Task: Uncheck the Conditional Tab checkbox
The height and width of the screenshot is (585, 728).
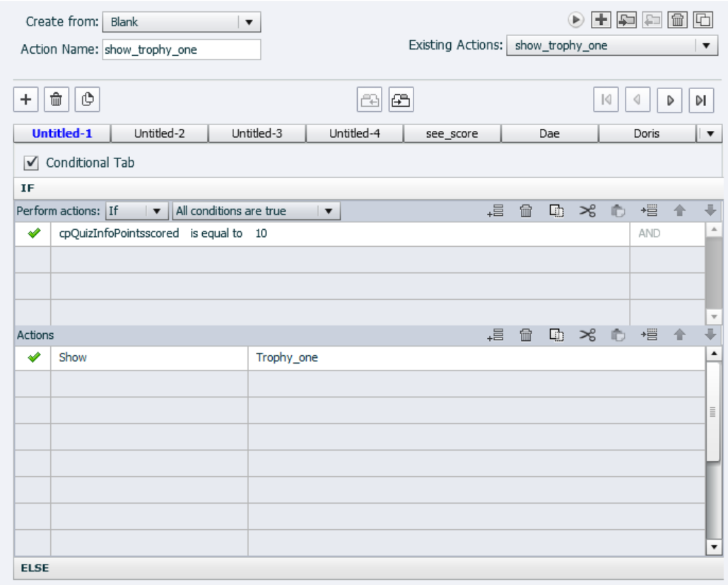Action: (31, 163)
